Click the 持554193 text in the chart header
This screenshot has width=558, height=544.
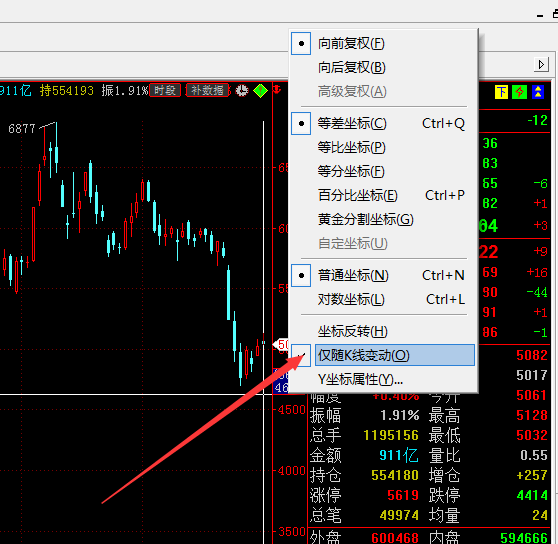67,90
